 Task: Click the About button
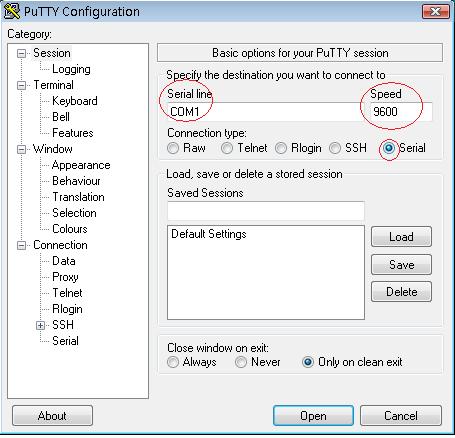[x=52, y=416]
